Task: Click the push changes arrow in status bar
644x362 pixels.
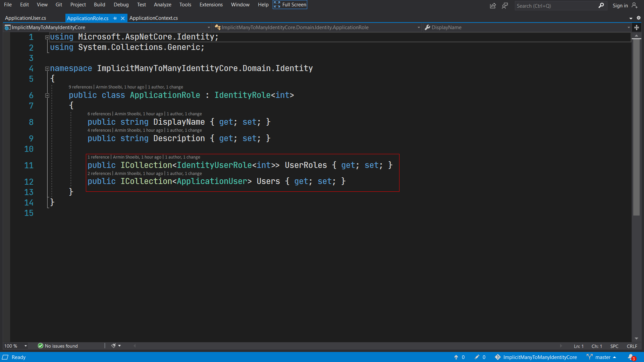Action: [x=456, y=357]
